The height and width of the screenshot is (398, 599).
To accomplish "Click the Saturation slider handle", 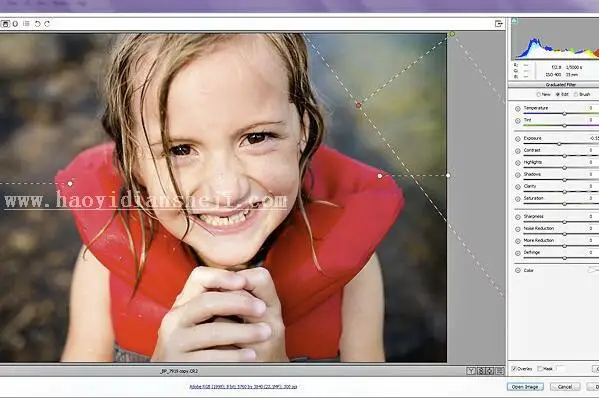I will (x=564, y=204).
